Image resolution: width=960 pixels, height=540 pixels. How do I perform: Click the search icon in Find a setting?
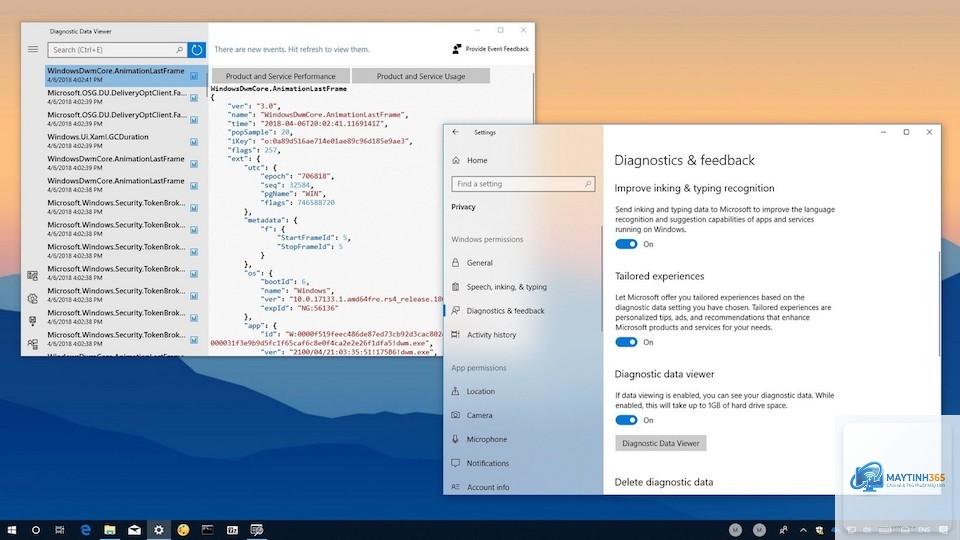click(588, 184)
